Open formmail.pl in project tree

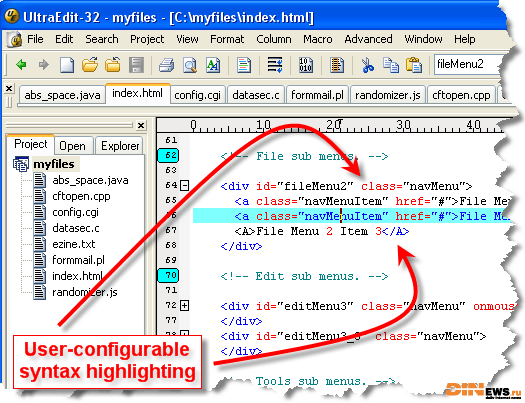[78, 260]
